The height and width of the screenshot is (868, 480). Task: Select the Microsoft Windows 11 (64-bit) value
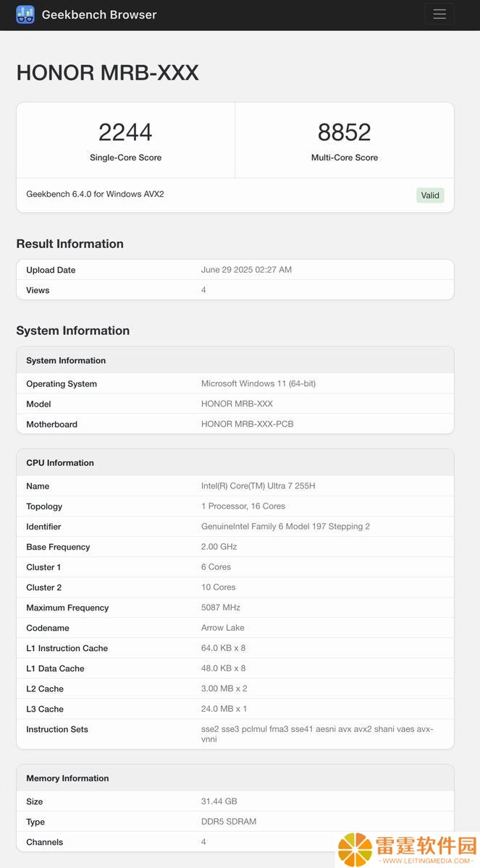pos(258,383)
